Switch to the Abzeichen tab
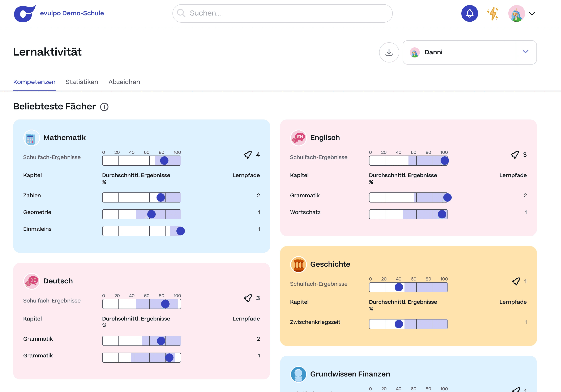 coord(124,82)
